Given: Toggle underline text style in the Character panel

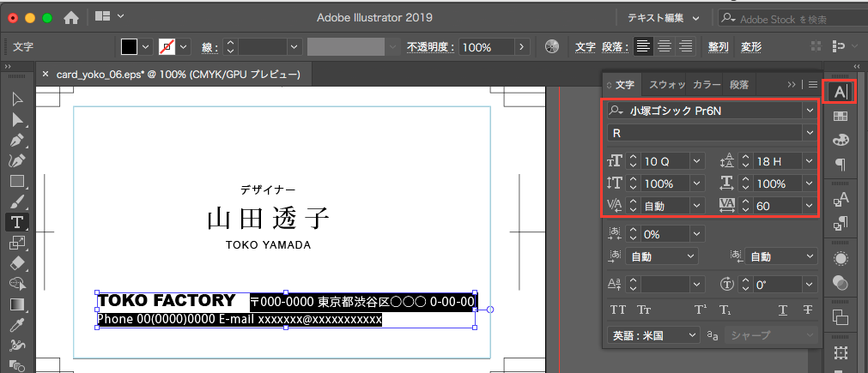Looking at the screenshot, I should coord(782,310).
